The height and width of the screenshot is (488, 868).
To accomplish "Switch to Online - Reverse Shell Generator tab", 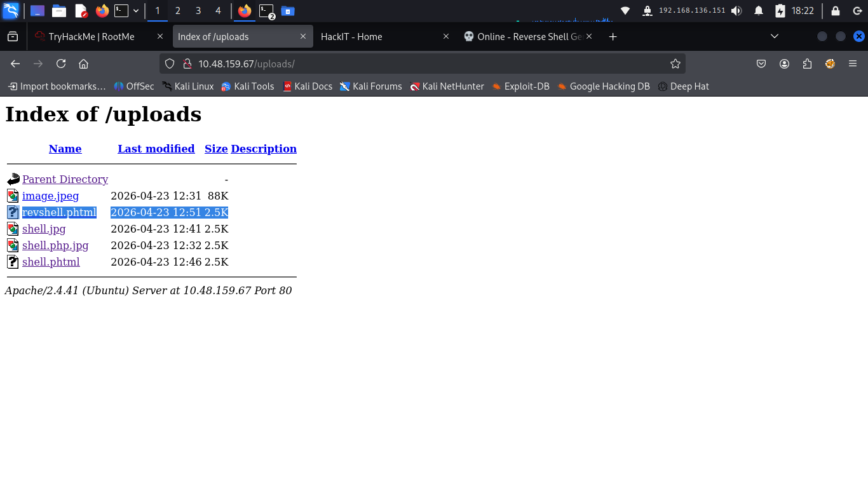I will (527, 37).
